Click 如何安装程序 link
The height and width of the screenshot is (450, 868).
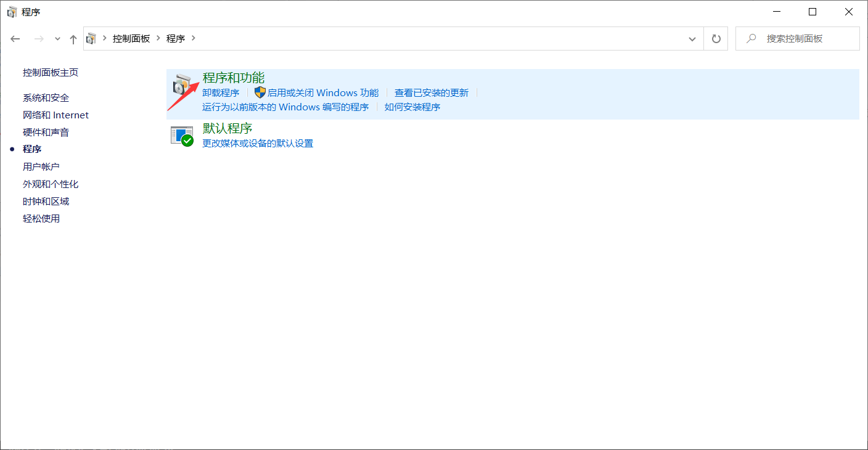[x=412, y=107]
